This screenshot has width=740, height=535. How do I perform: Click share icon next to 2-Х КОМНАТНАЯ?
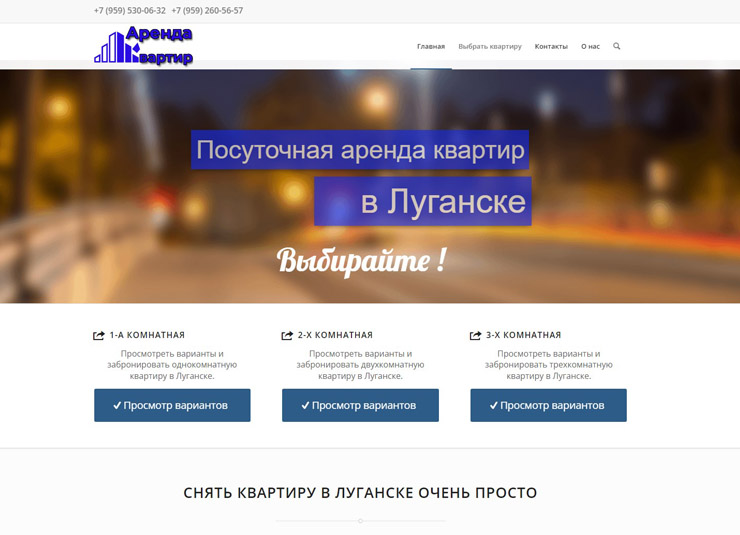coord(287,335)
